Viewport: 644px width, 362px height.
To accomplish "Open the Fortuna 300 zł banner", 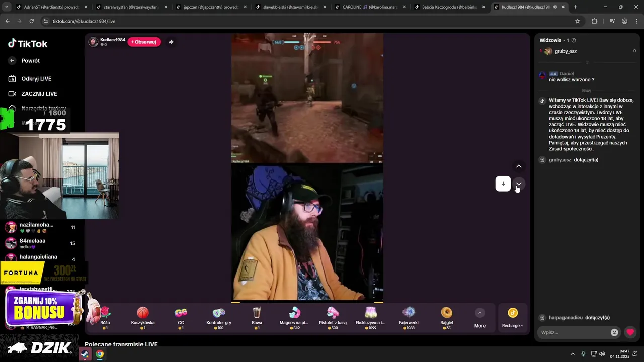I will click(x=44, y=273).
